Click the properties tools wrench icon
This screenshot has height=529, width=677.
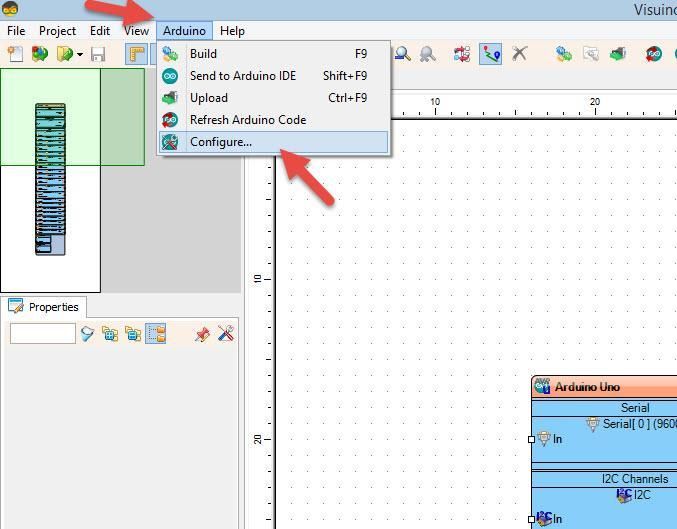[226, 334]
